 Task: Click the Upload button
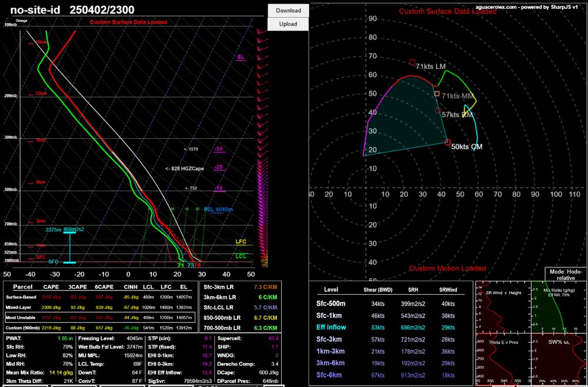[288, 24]
